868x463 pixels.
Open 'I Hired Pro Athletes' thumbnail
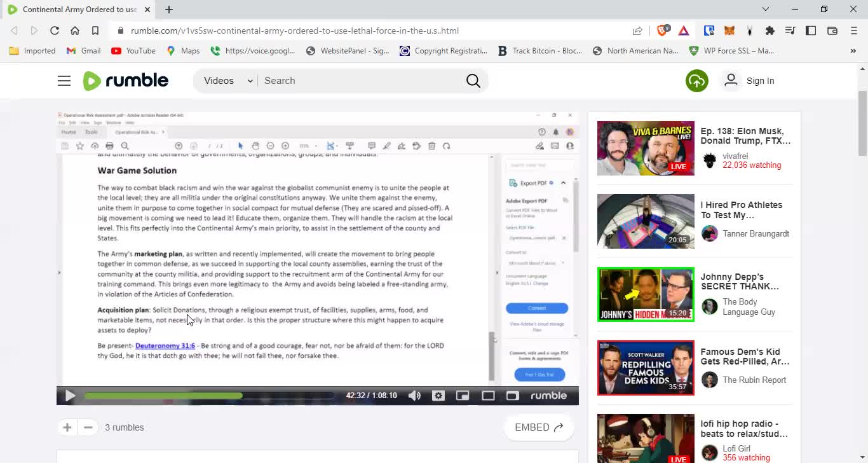click(x=646, y=221)
